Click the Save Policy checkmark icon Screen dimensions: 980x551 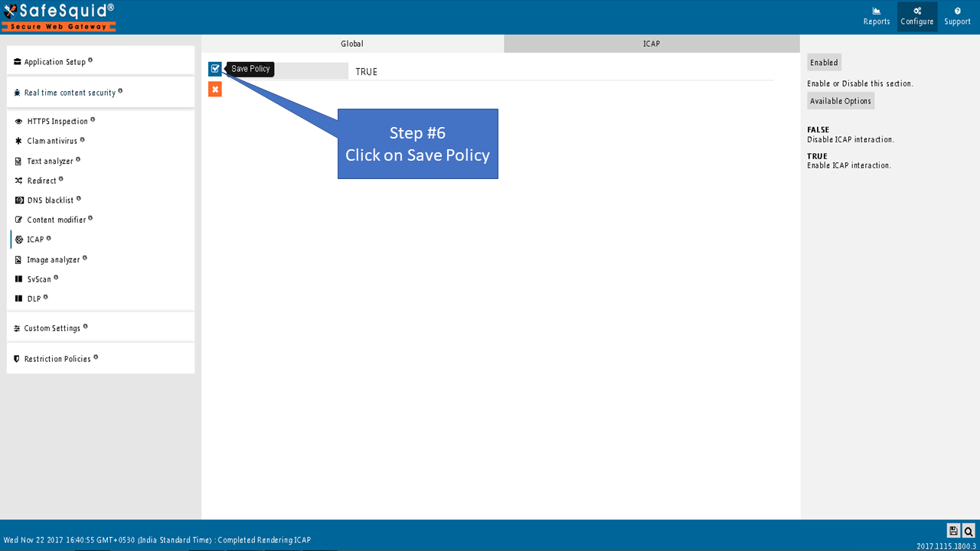pos(215,69)
